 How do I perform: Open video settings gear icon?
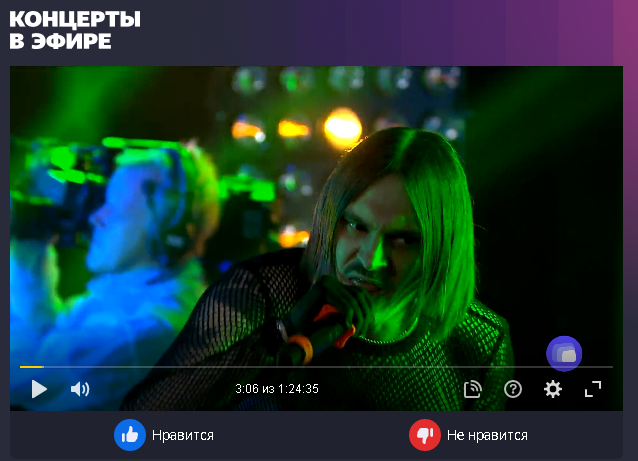[553, 389]
